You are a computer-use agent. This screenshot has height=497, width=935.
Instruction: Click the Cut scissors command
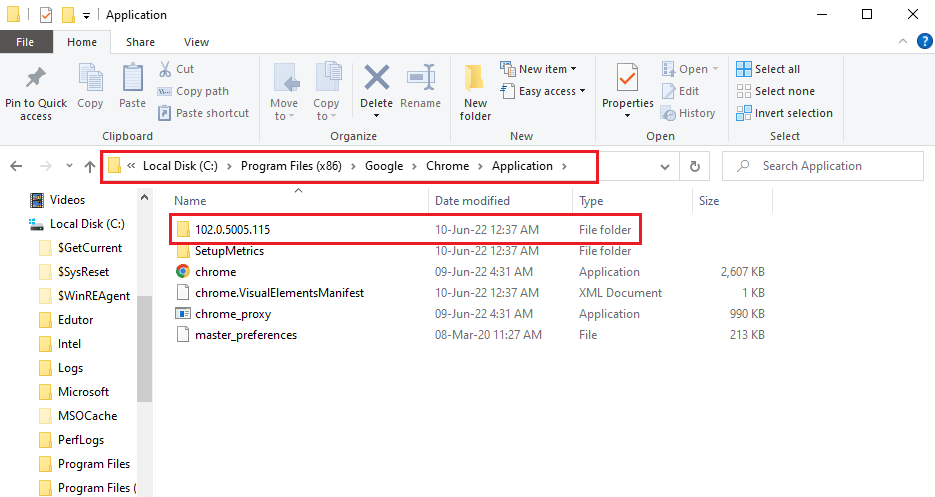click(176, 69)
